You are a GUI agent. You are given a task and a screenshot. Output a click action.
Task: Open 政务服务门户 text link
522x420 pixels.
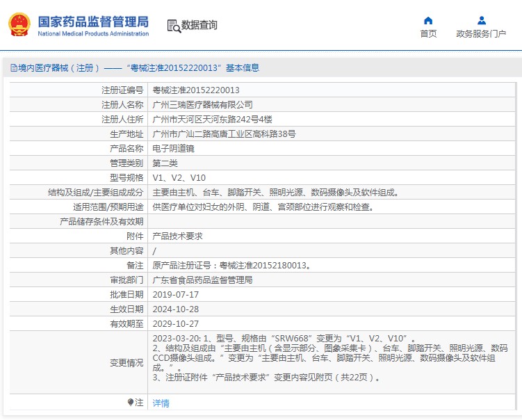coord(481,33)
